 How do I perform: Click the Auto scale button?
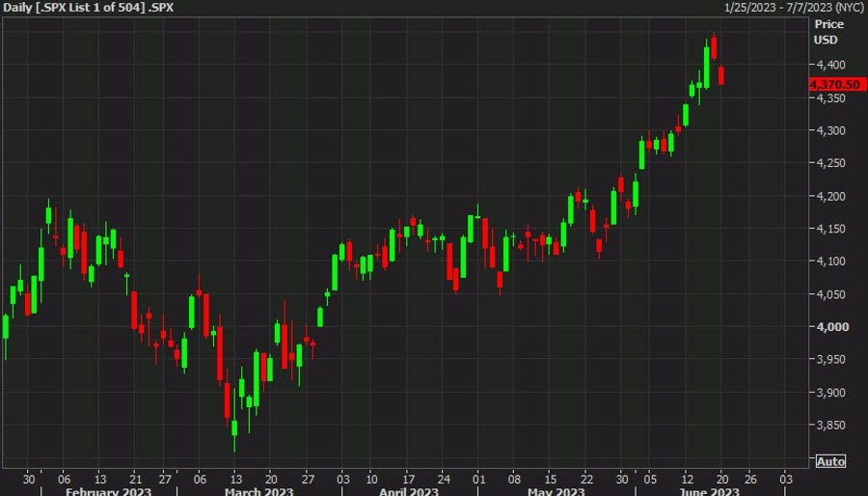(x=830, y=461)
